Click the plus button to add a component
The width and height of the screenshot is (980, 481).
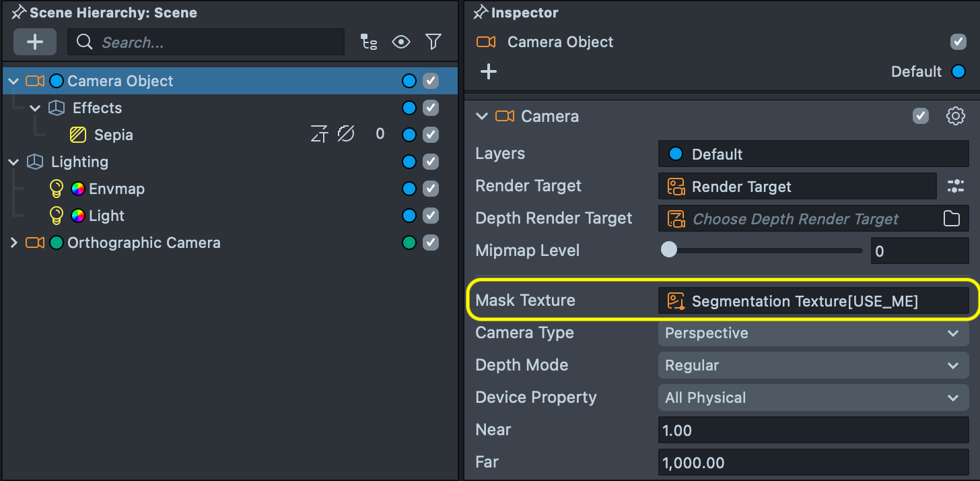(x=489, y=71)
